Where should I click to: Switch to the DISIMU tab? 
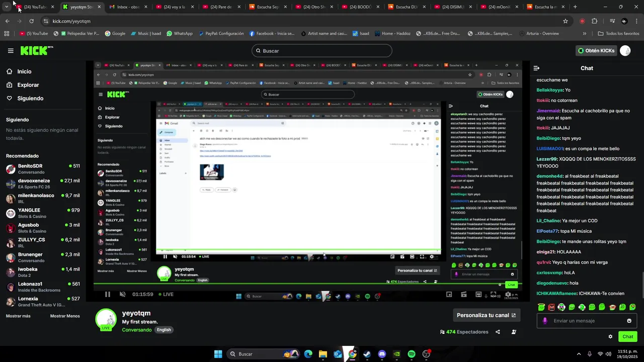tap(453, 7)
